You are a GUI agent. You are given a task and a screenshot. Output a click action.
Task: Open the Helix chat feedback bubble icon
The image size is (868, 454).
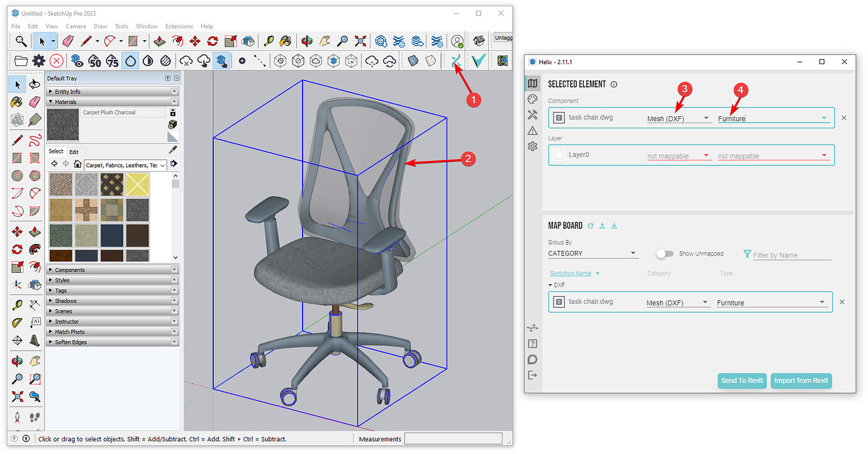coord(533,359)
